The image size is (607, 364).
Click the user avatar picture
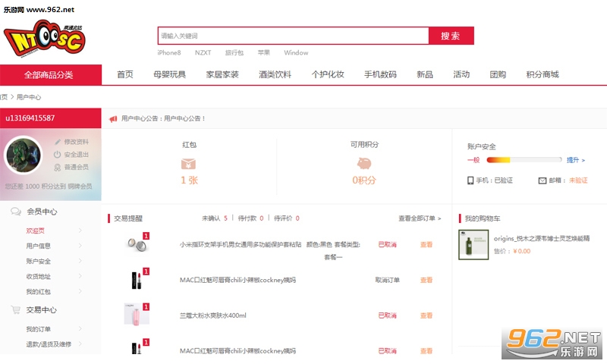point(24,155)
